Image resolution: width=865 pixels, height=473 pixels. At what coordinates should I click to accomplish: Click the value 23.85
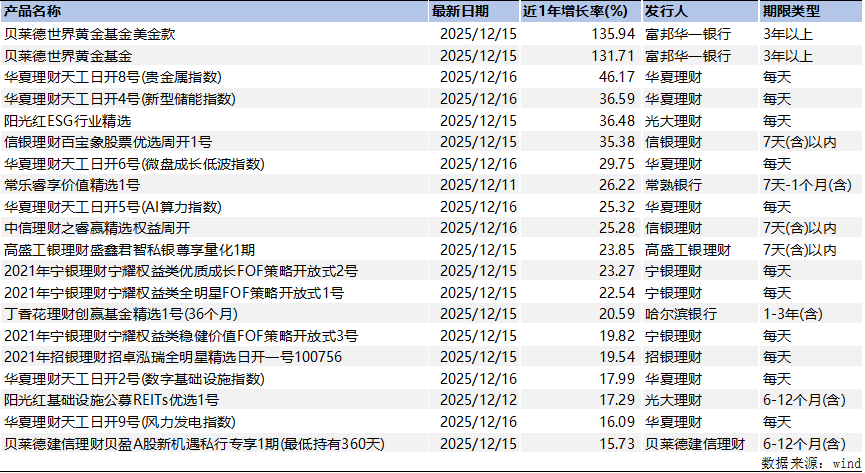click(617, 250)
